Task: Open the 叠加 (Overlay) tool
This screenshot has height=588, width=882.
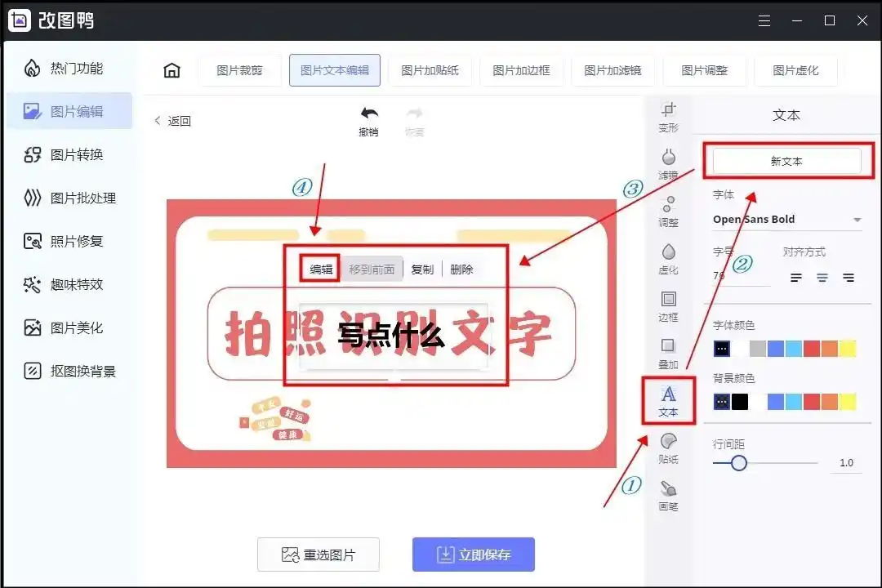Action: click(x=669, y=351)
